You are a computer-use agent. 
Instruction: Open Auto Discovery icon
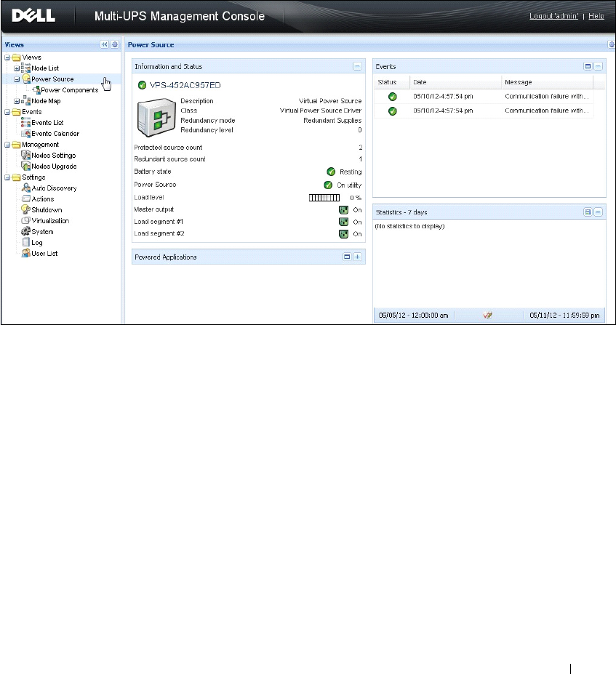(25, 188)
